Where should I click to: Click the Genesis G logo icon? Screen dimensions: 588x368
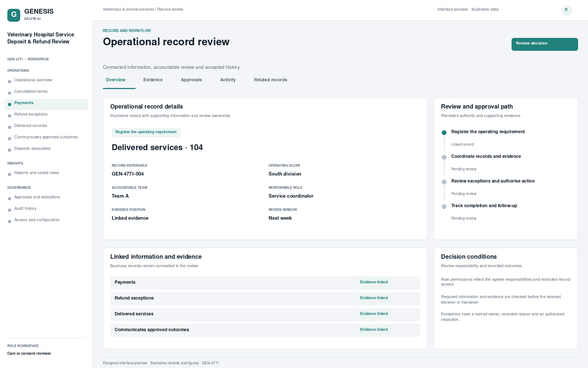(x=14, y=15)
